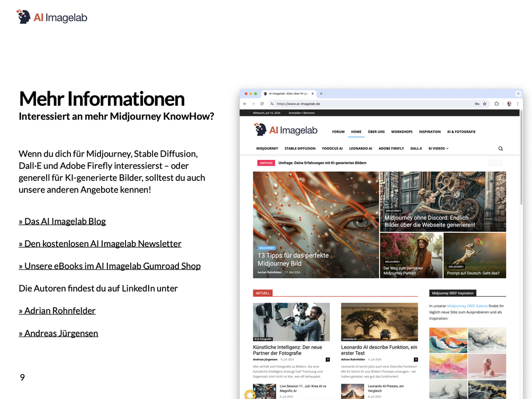Screen dimensions: 532x399
Task: Open the ÜBER UNS menu item
Action: pos(376,132)
